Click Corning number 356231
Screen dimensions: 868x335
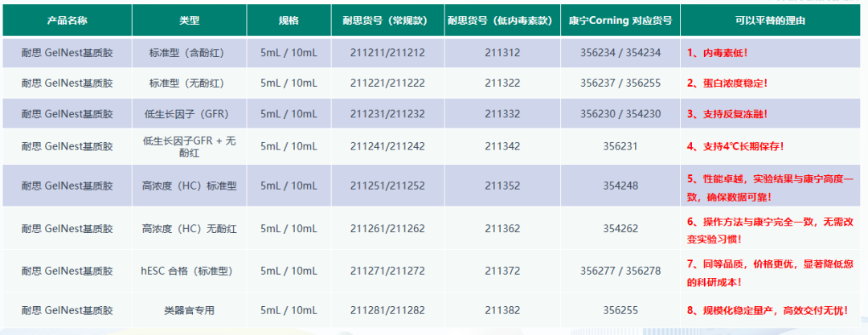click(620, 147)
